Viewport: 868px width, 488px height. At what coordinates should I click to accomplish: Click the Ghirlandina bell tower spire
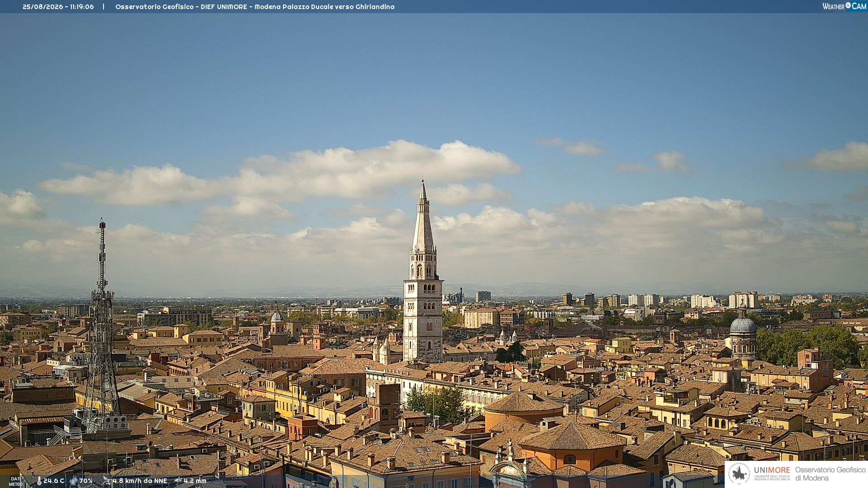click(x=423, y=217)
